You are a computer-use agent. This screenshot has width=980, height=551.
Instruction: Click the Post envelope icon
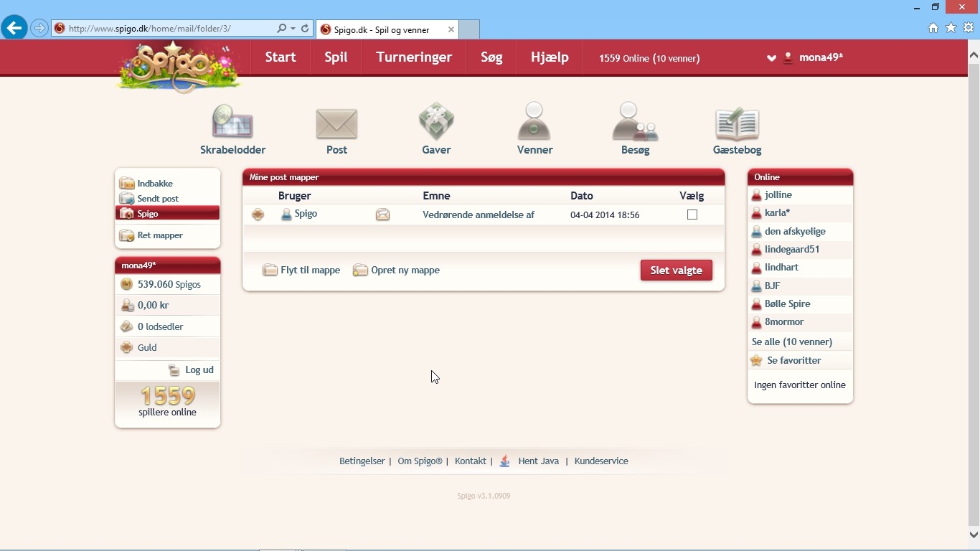(x=336, y=123)
